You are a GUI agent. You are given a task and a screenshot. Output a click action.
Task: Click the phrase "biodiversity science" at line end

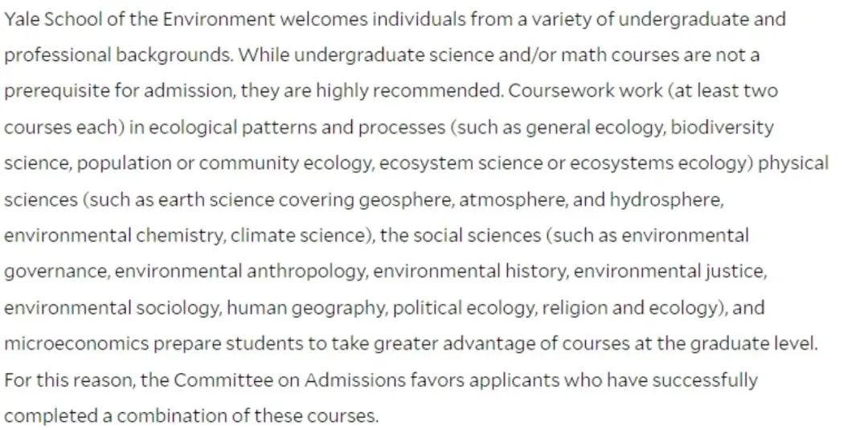(x=722, y=128)
